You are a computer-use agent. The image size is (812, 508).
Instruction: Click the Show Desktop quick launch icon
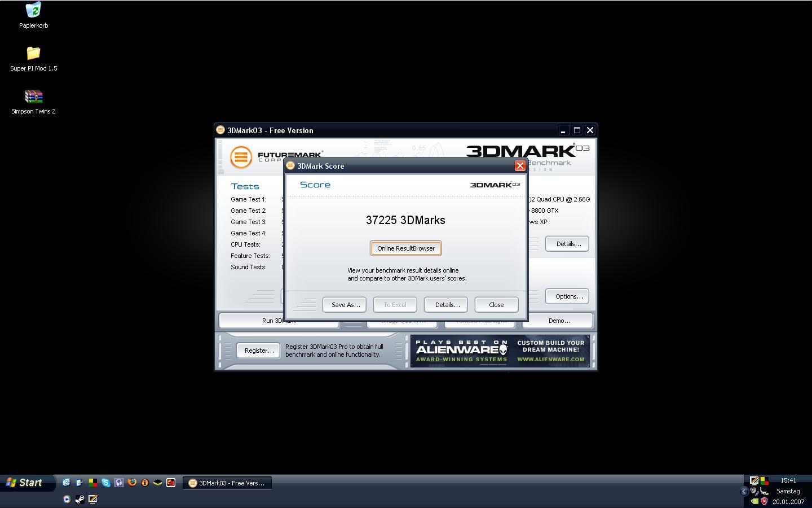pos(80,483)
